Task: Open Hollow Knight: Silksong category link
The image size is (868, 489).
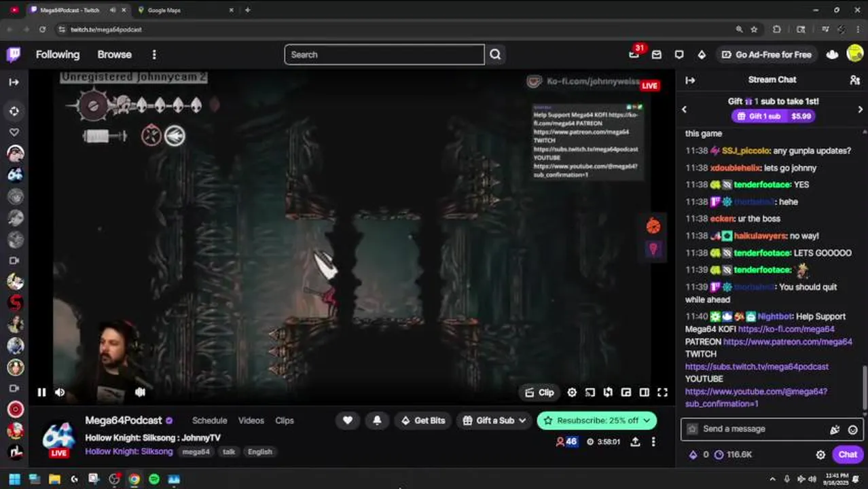Action: [x=129, y=452]
